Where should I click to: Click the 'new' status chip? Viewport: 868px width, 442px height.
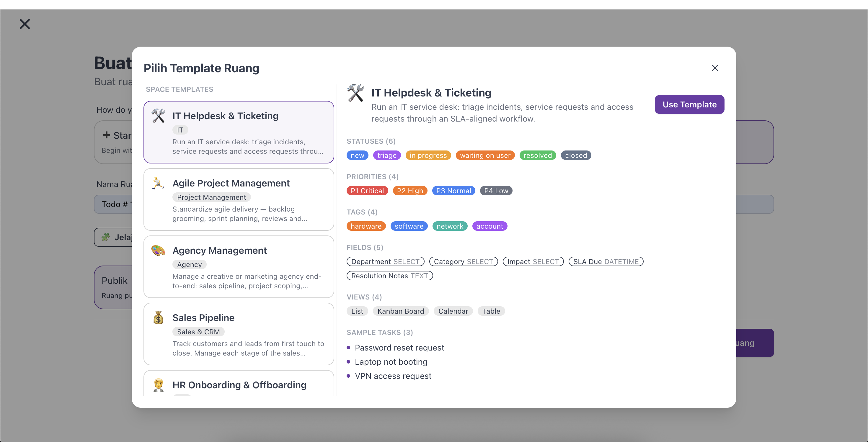357,155
